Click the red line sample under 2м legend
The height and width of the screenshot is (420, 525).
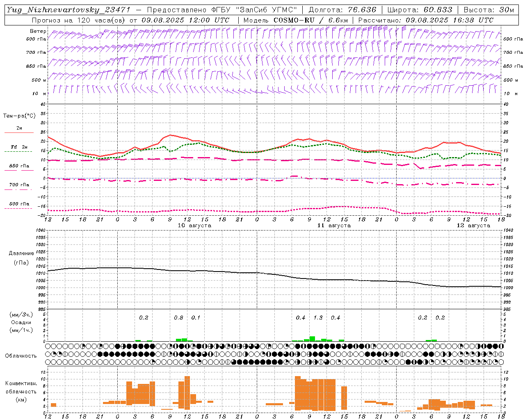click(19, 133)
